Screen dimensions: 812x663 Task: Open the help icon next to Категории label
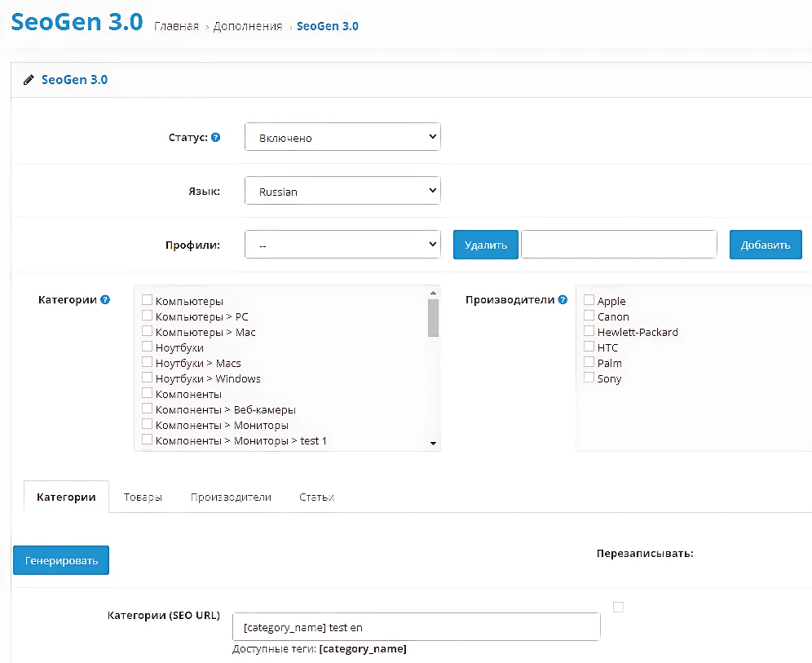(x=105, y=299)
